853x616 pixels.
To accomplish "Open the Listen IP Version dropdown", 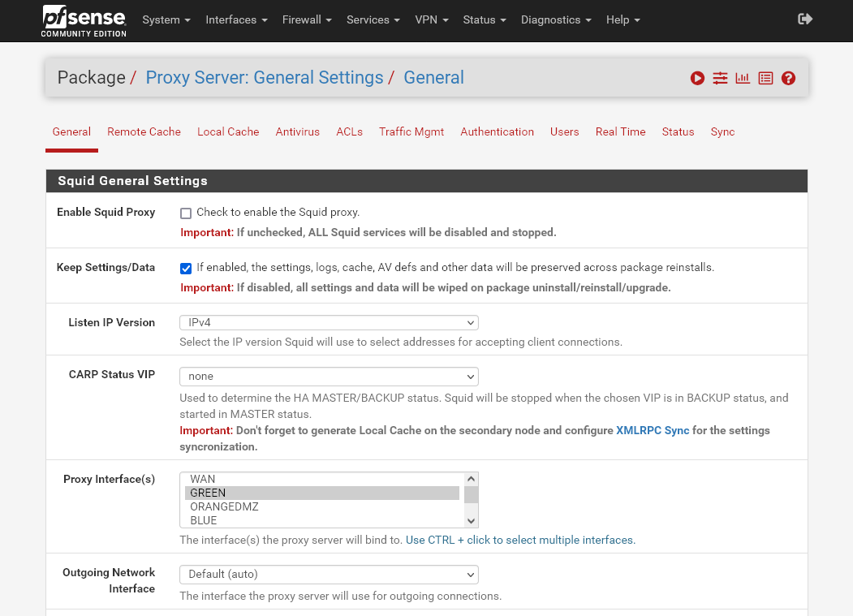I will click(x=329, y=322).
